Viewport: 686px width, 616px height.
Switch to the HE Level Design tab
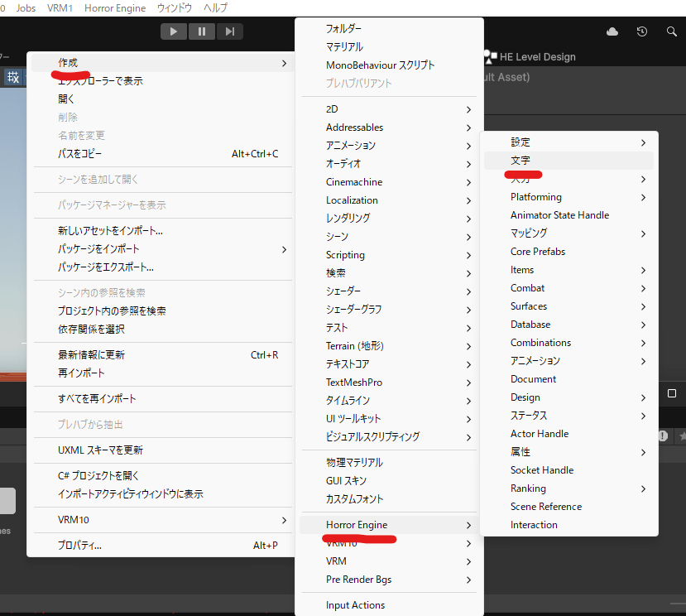coord(530,57)
